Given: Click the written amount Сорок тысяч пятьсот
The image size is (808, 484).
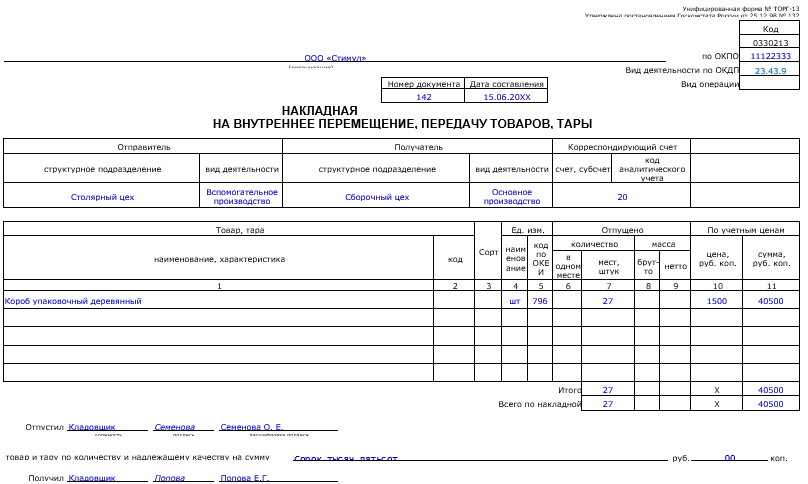Looking at the screenshot, I should [346, 458].
